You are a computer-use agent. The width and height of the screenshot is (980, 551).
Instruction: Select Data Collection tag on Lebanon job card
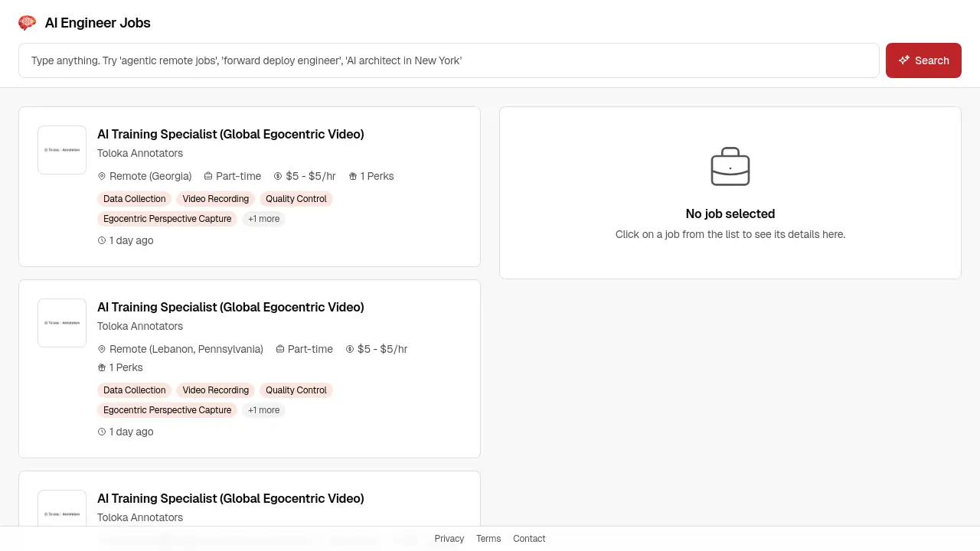click(x=135, y=390)
